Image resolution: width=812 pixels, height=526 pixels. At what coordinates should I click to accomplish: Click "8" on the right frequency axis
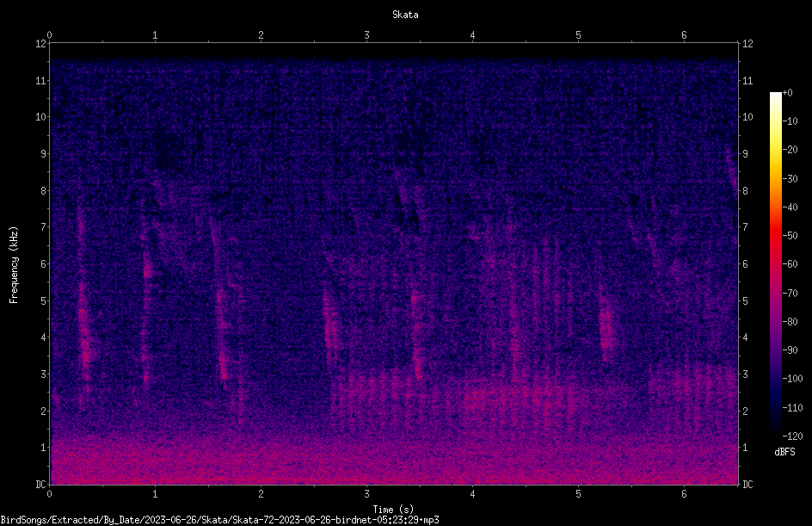tap(745, 191)
